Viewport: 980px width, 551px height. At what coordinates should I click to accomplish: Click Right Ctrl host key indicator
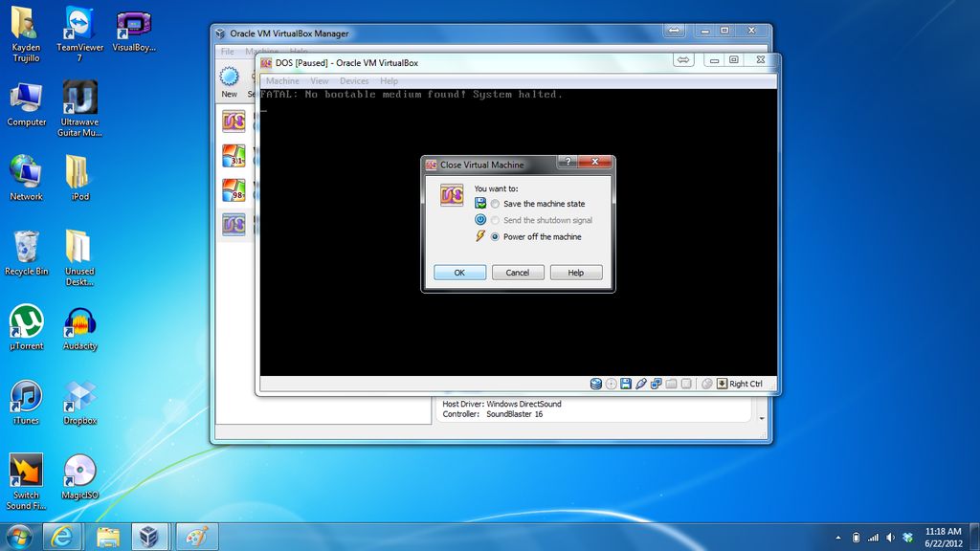coord(740,384)
